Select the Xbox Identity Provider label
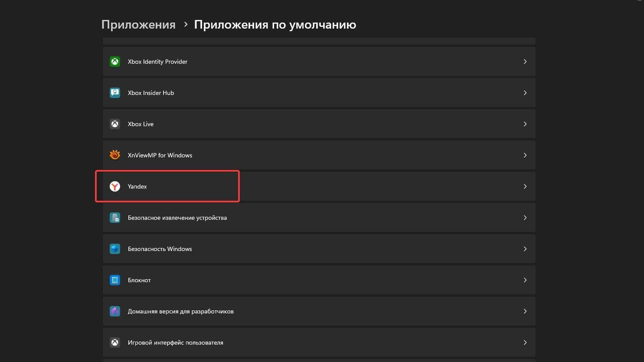The width and height of the screenshot is (644, 362). coord(157,62)
